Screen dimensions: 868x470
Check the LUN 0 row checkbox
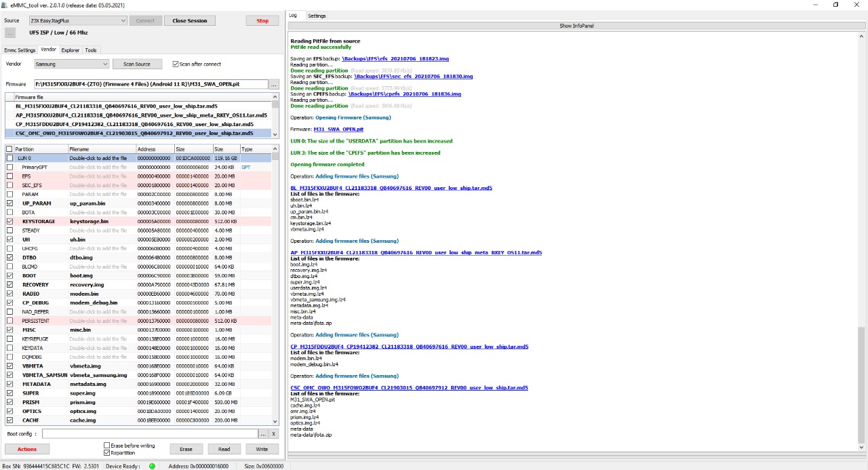click(x=9, y=158)
